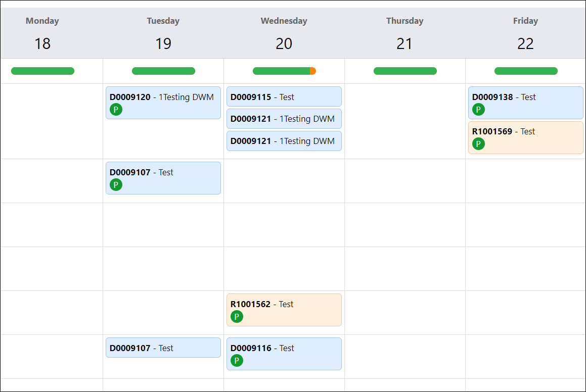Image resolution: width=586 pixels, height=392 pixels.
Task: Open the D0009120 - 1Testing DWM title
Action: pyautogui.click(x=162, y=97)
